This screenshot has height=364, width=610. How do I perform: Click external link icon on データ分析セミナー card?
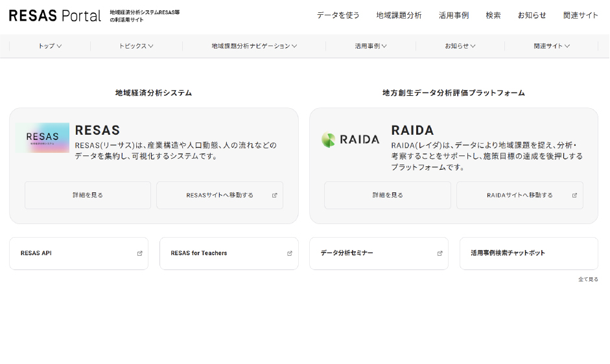pyautogui.click(x=440, y=253)
